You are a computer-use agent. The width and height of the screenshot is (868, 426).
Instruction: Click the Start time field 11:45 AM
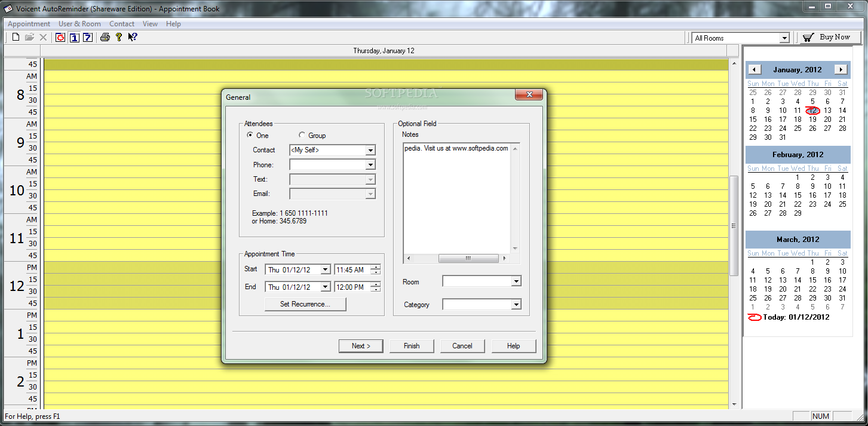coord(352,270)
